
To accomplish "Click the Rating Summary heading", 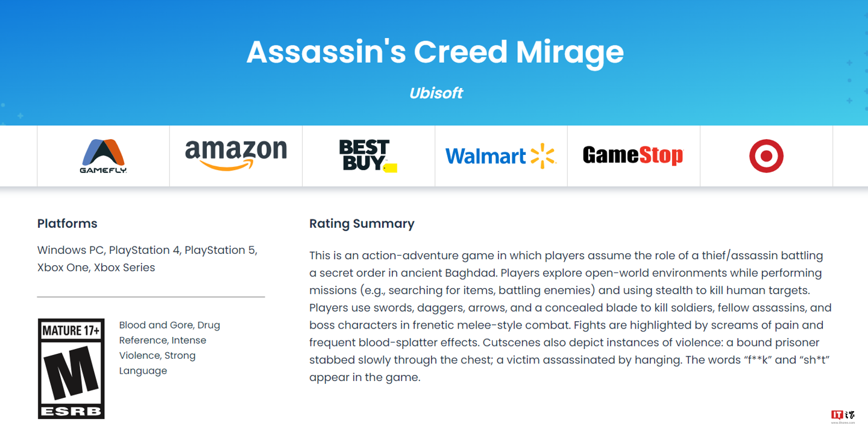I will 362,224.
